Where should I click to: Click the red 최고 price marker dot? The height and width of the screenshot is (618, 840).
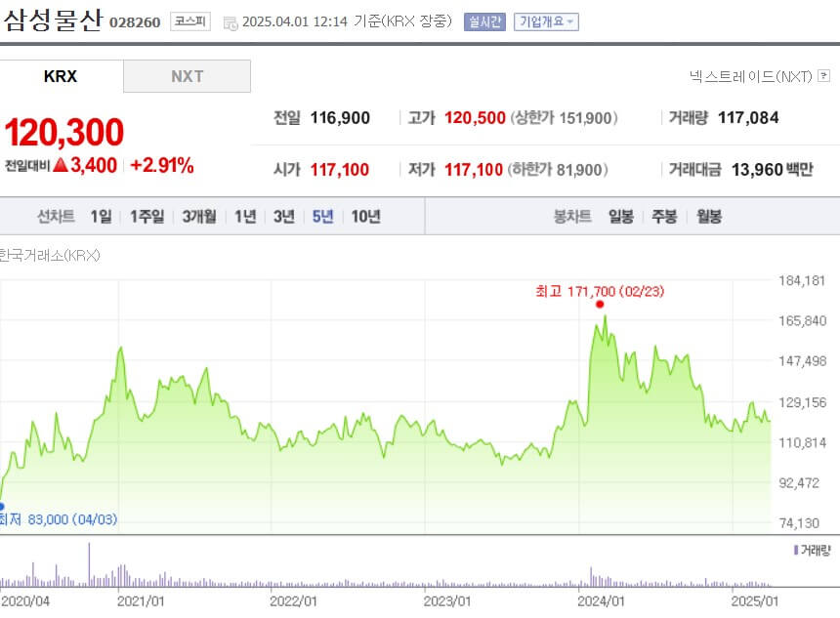(600, 305)
